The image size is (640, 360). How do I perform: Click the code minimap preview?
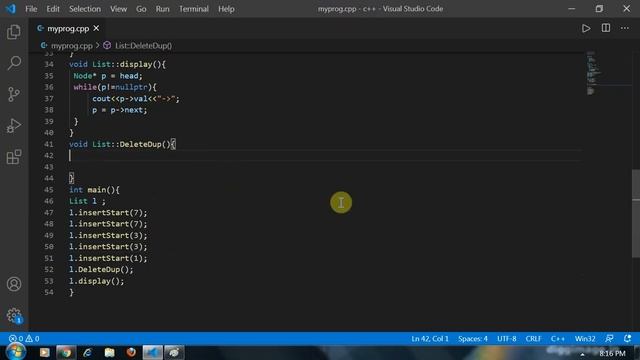pyautogui.click(x=593, y=73)
